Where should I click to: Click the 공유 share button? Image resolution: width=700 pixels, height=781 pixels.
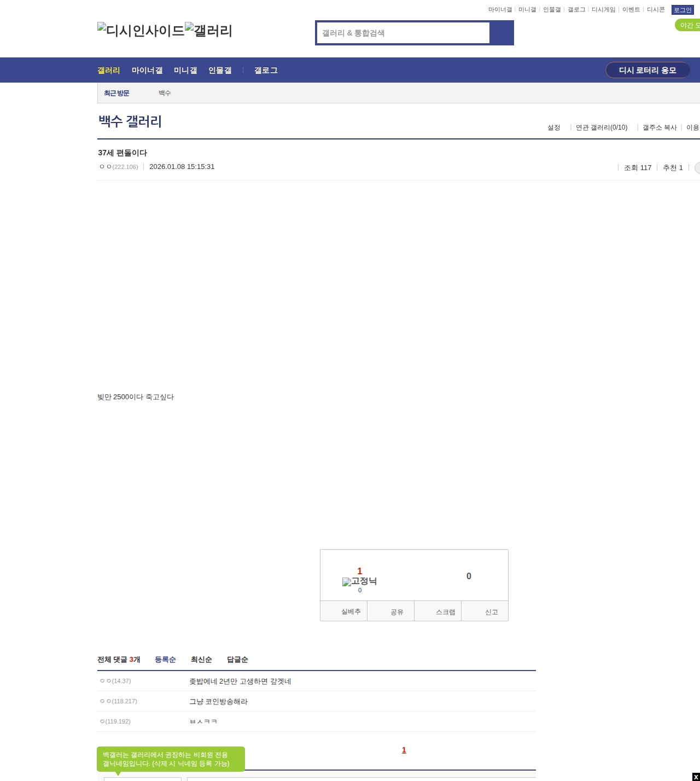point(390,611)
